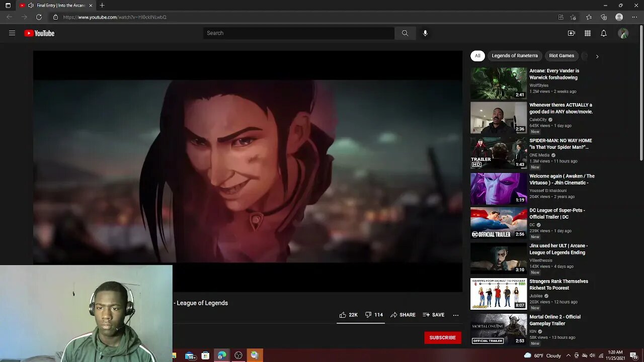Open browser settings and more menu

[634, 17]
